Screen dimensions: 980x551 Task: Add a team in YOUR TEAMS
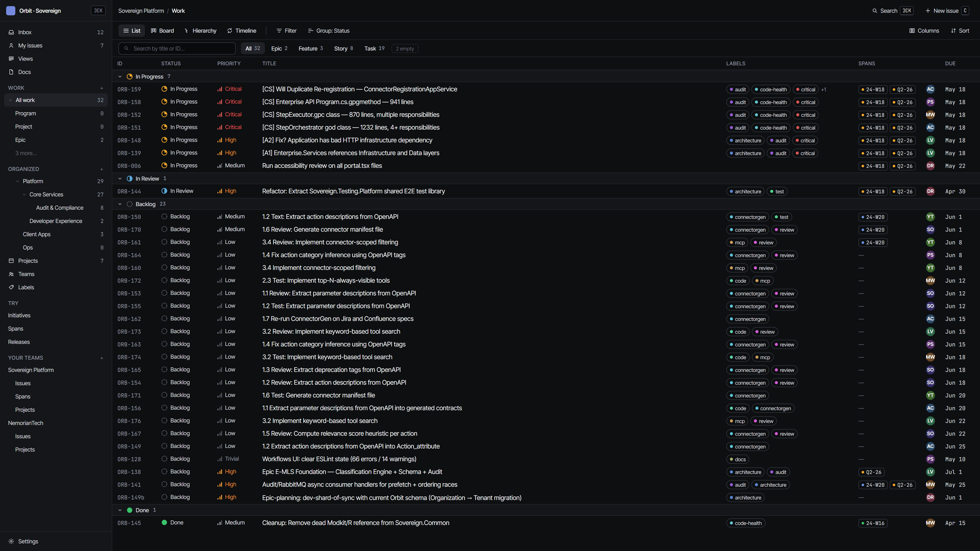click(x=102, y=358)
